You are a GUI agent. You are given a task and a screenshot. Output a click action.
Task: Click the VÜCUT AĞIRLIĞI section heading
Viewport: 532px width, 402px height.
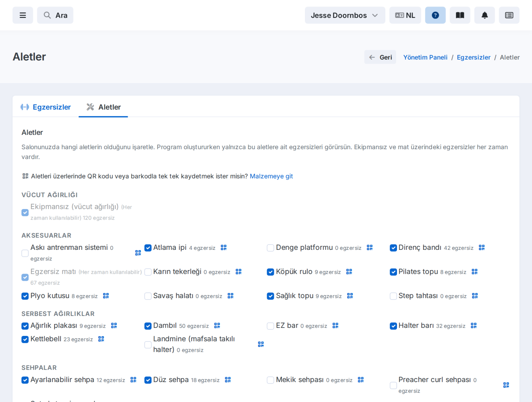click(x=50, y=195)
